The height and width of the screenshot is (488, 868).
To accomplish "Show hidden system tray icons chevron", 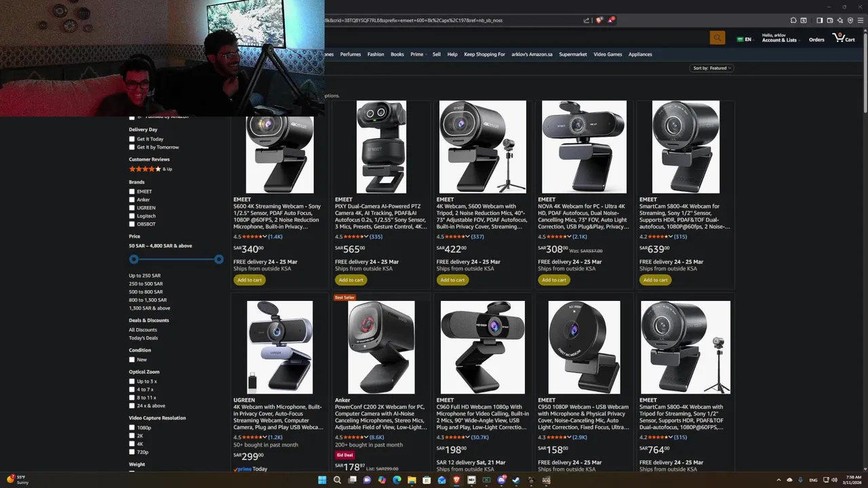I will pos(778,480).
